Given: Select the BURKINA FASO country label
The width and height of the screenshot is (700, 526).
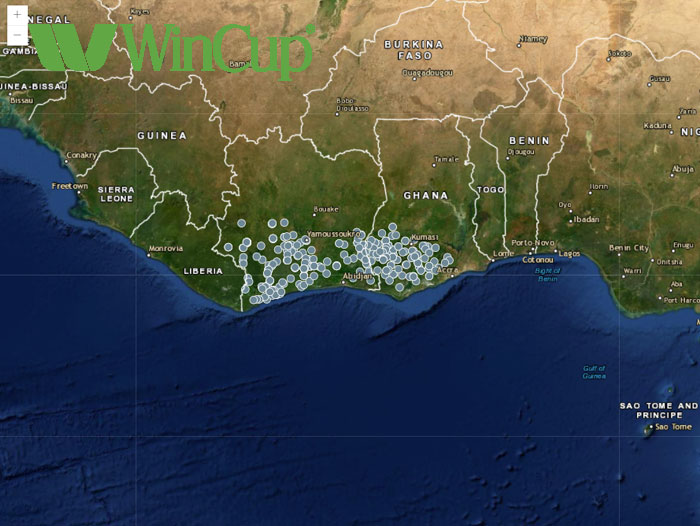Looking at the screenshot, I should [x=413, y=50].
